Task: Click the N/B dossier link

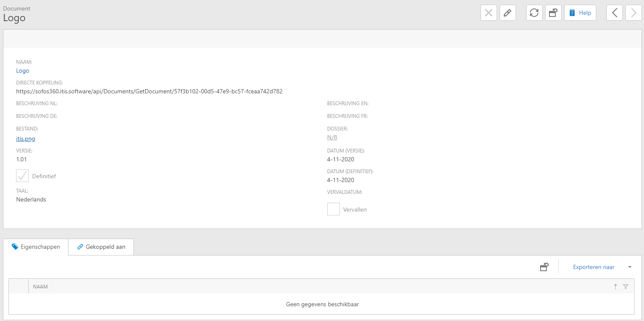Action: coord(332,137)
